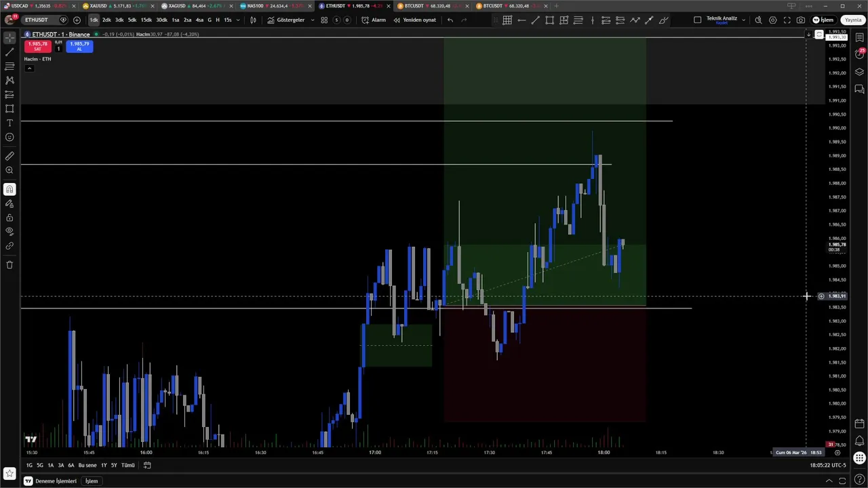Create an alert with Alarm button
Viewport: 868px width, 488px height.
coord(374,20)
